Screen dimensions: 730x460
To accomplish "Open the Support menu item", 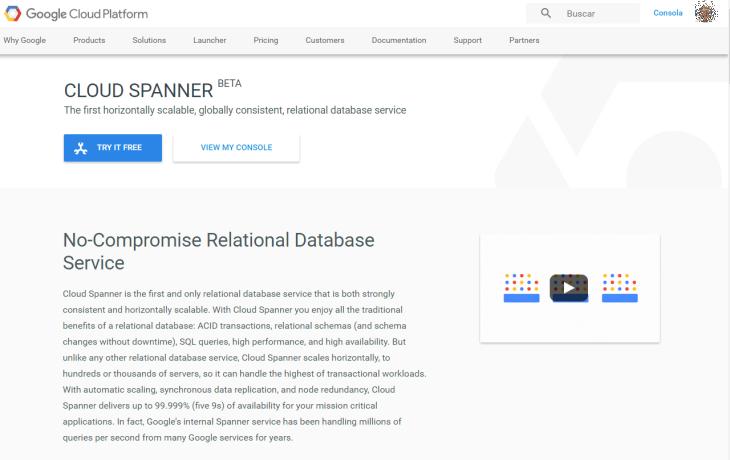I will coord(467,40).
